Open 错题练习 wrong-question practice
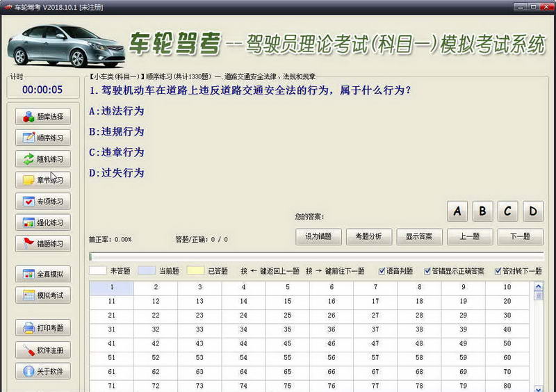556x392 pixels. [x=43, y=244]
